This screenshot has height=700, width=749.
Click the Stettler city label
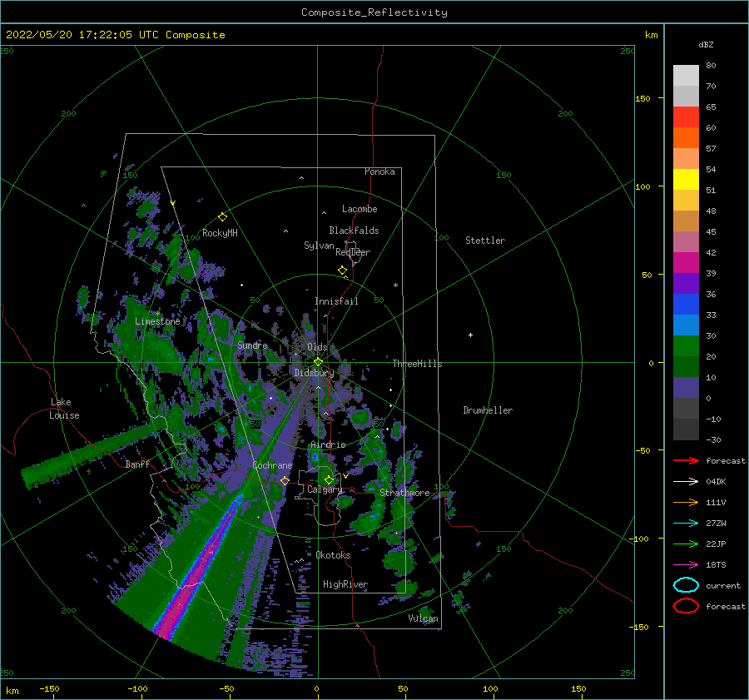coord(485,241)
